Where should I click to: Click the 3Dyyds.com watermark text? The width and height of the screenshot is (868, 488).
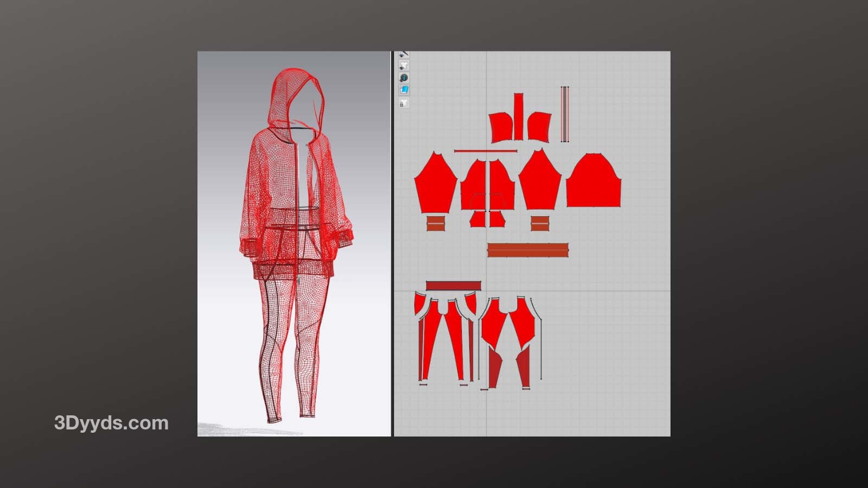[x=111, y=423]
